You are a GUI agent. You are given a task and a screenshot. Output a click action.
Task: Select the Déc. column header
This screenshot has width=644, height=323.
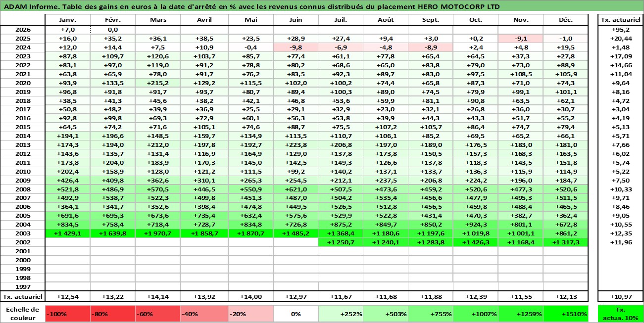click(x=565, y=20)
